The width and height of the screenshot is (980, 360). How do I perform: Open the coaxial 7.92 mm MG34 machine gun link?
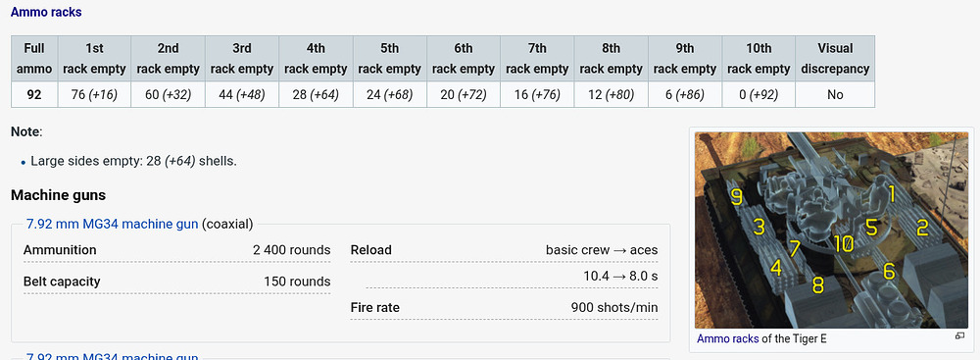(x=112, y=224)
